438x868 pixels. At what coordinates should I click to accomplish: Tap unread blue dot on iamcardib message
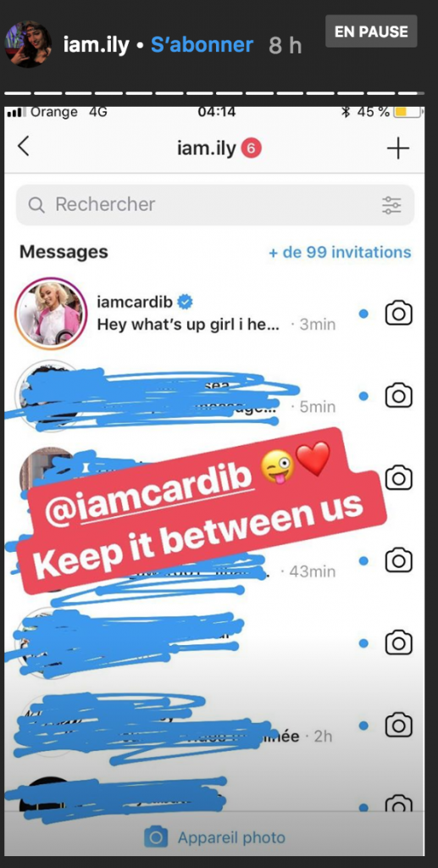[x=363, y=314]
